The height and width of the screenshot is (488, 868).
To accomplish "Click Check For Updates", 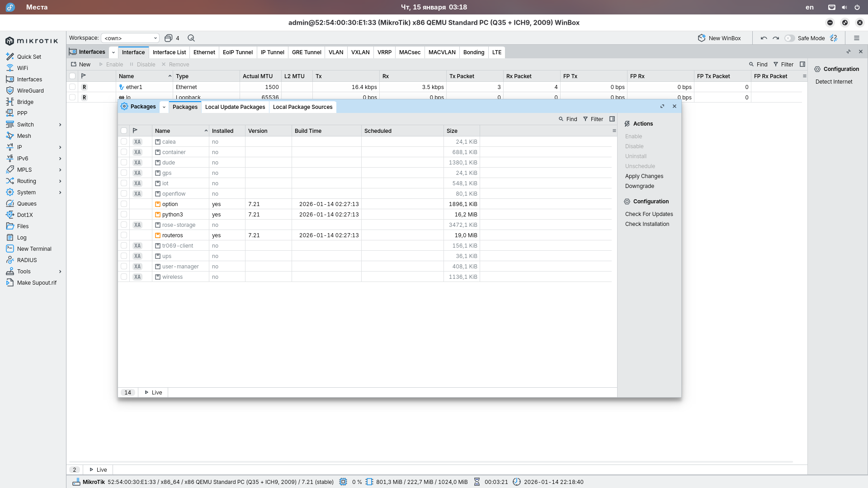I will [649, 214].
